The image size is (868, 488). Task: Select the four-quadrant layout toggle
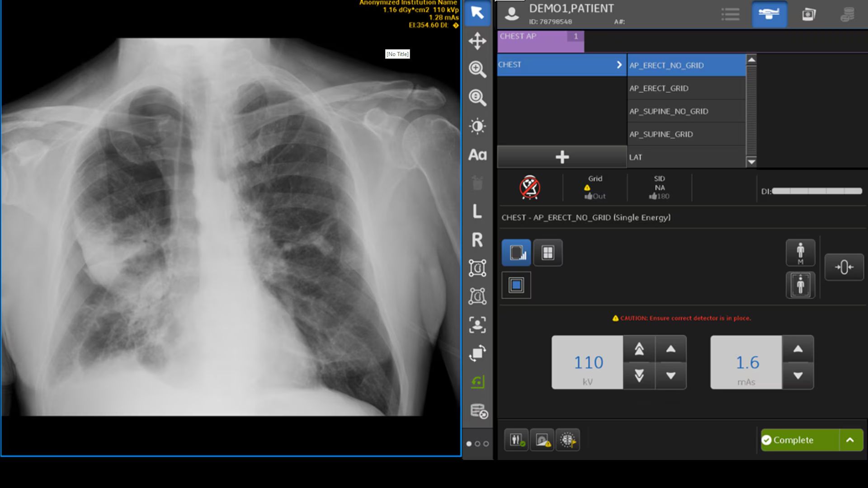[x=548, y=253]
